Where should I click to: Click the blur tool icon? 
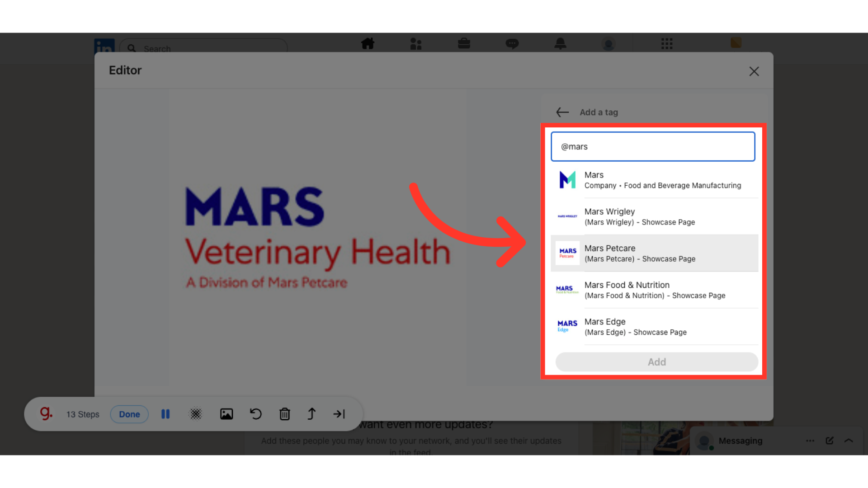click(x=196, y=414)
